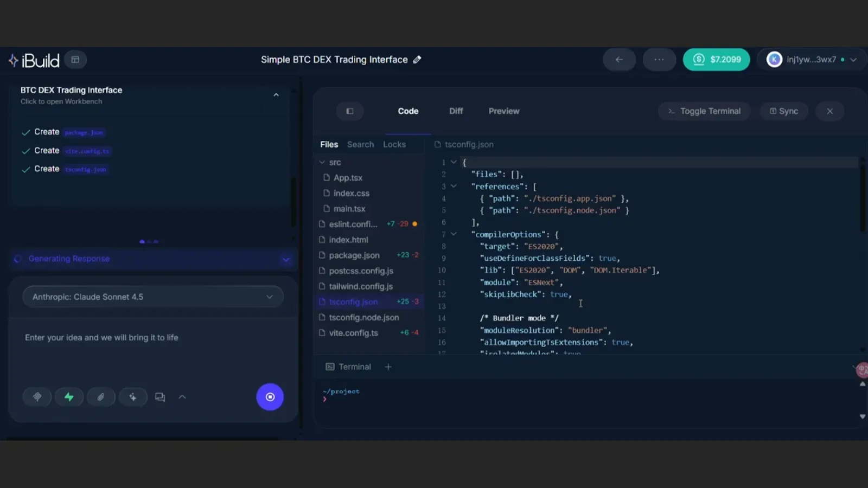Open the three-dots more options menu

tap(659, 60)
